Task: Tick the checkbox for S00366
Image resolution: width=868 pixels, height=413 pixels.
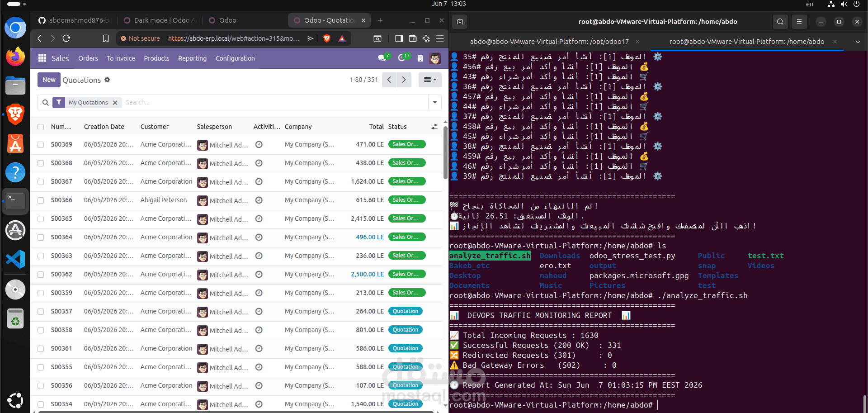Action: pos(41,200)
